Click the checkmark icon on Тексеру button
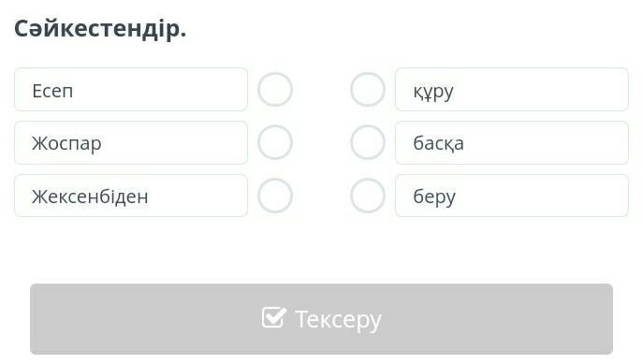This screenshot has width=642, height=364. point(273,317)
